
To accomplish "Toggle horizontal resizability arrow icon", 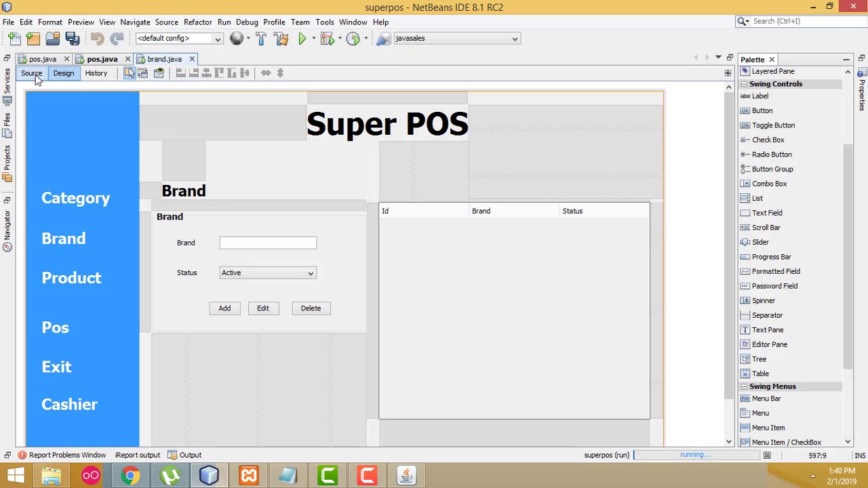I will click(266, 73).
